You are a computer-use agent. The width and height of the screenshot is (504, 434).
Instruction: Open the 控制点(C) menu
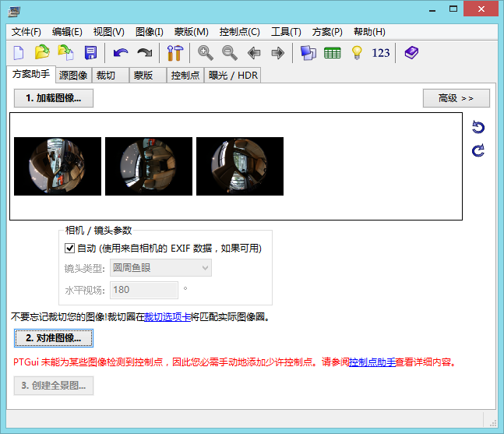[x=239, y=32]
